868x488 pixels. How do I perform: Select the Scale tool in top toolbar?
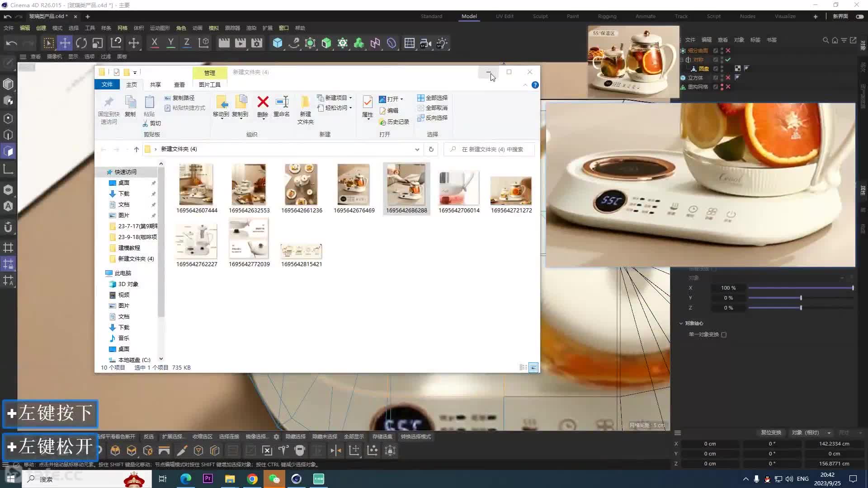tap(98, 43)
